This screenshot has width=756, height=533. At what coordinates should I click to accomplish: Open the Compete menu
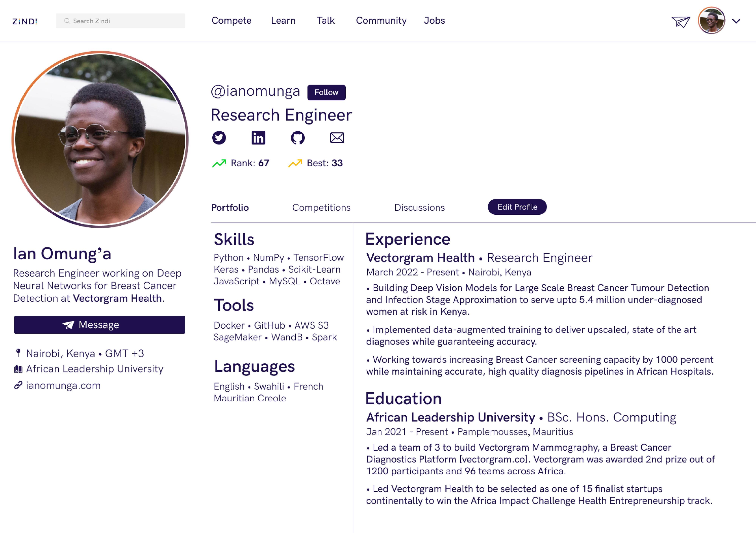pos(231,20)
